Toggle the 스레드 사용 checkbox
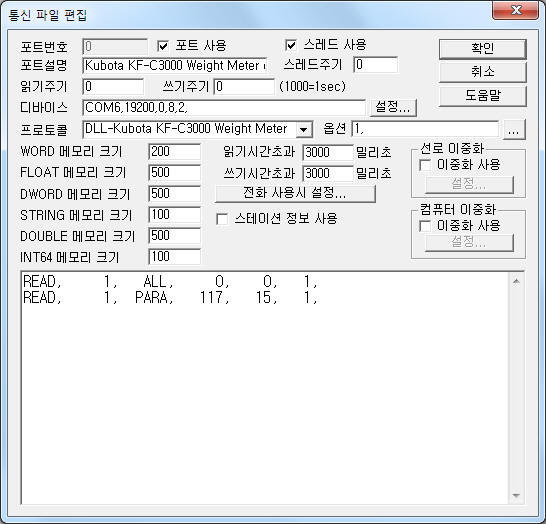This screenshot has height=524, width=546. point(291,45)
